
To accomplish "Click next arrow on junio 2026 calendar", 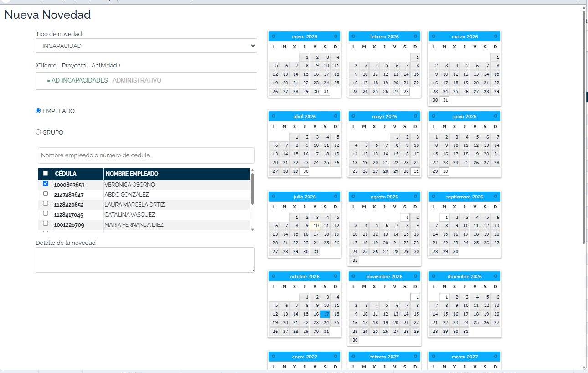I will point(495,116).
